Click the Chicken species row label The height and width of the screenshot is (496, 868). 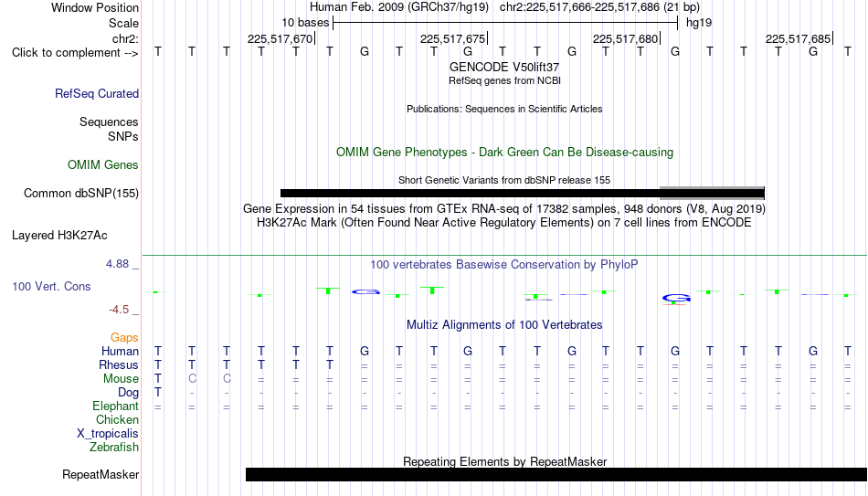pyautogui.click(x=117, y=420)
